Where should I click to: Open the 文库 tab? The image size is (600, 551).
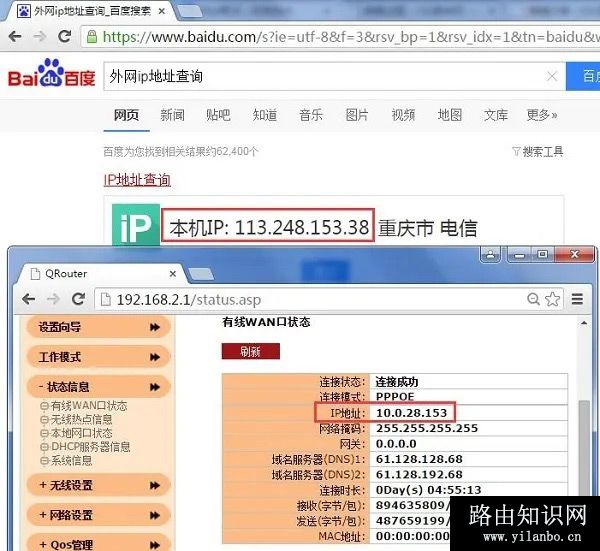pos(496,115)
